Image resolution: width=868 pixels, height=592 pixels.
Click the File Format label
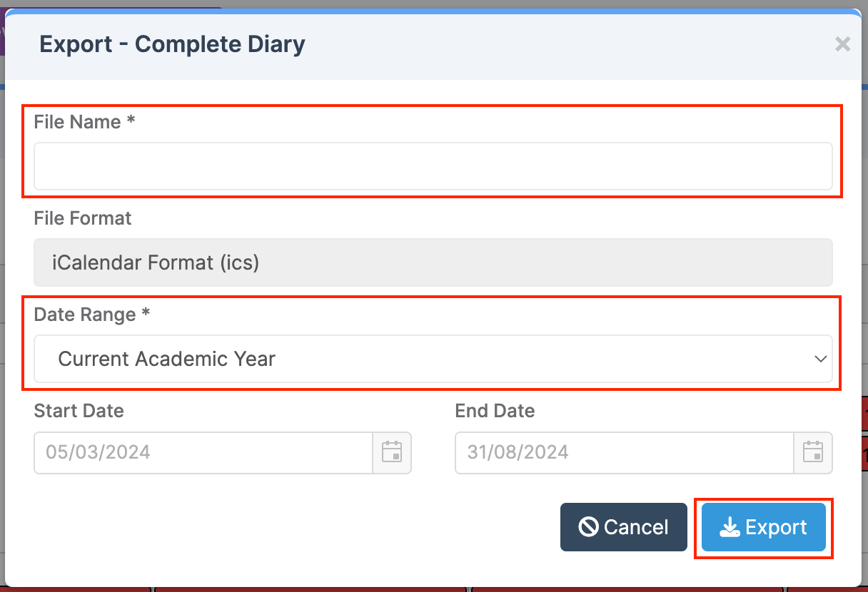pos(82,218)
